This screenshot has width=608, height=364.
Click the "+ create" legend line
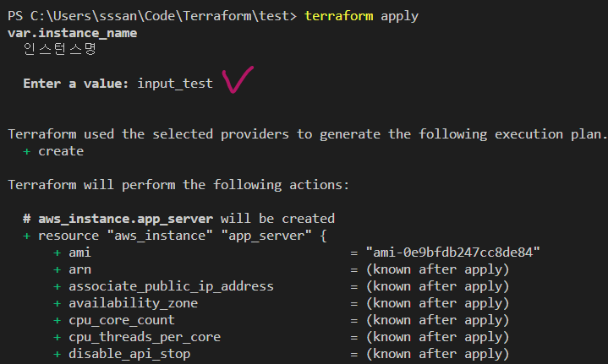point(53,151)
